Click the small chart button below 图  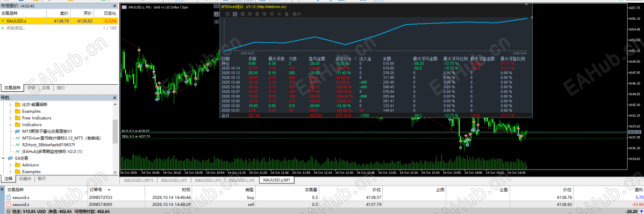pos(217,22)
